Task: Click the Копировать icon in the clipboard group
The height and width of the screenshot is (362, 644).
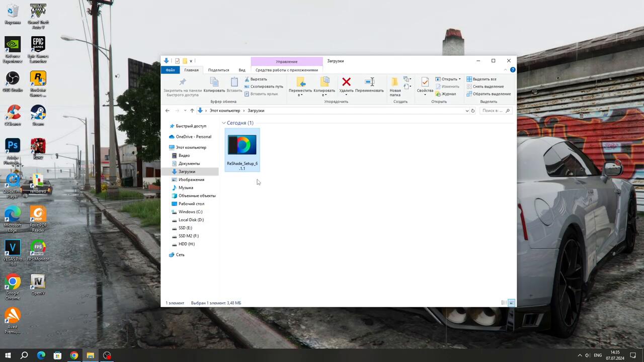Action: click(214, 82)
